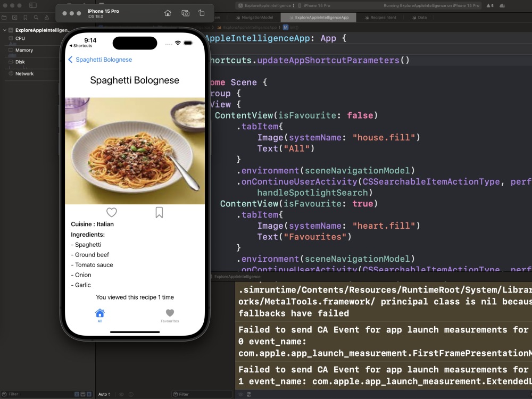The height and width of the screenshot is (399, 532).
Task: Click 'You viewed this recipe 1 time' text
Action: pos(135,297)
